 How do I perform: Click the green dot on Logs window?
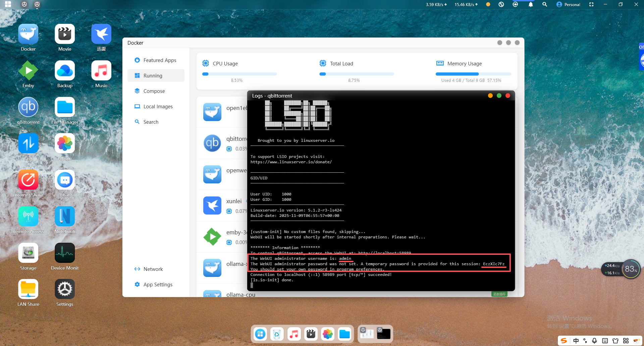[x=499, y=96]
